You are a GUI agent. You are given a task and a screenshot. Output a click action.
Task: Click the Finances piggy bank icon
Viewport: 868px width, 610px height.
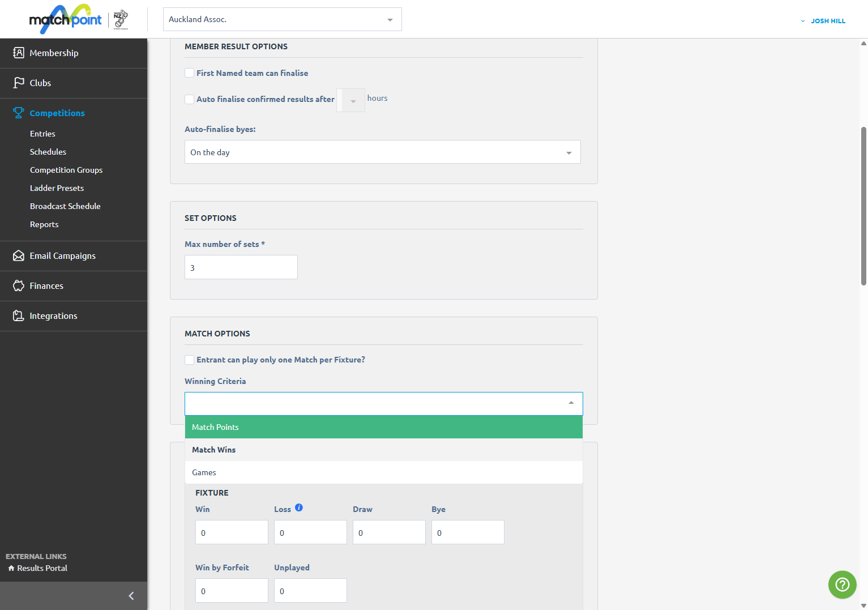19,285
